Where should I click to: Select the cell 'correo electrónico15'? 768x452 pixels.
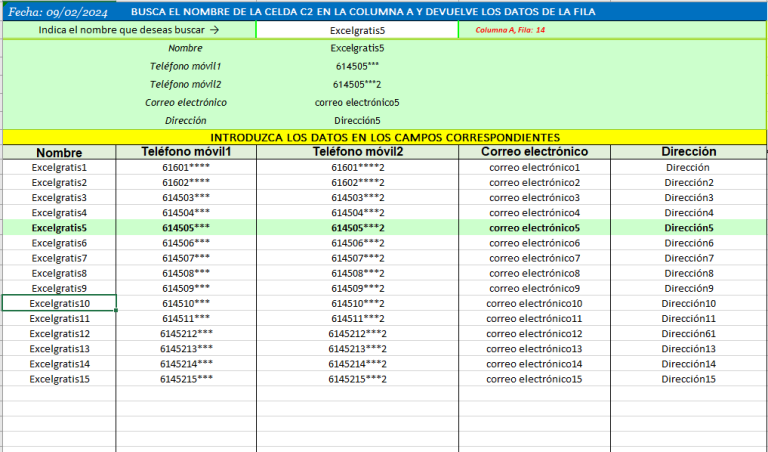point(534,380)
